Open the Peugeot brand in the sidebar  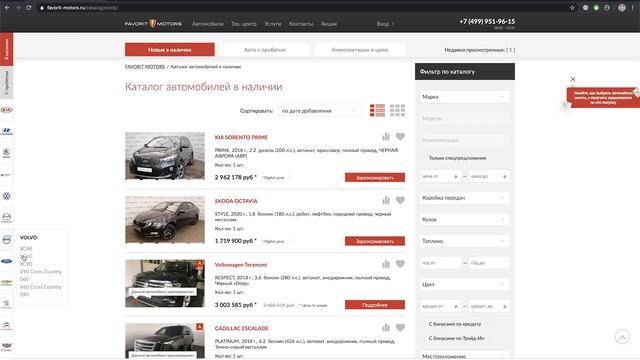coord(7,304)
